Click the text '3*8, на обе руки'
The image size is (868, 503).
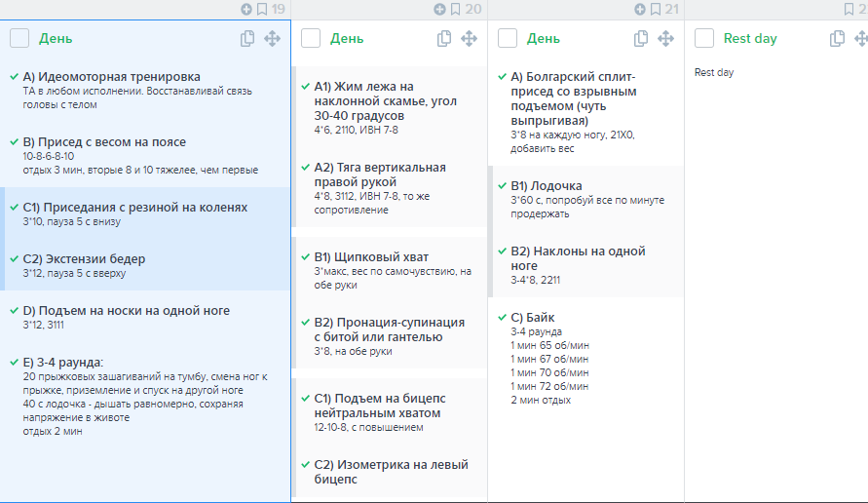click(353, 351)
